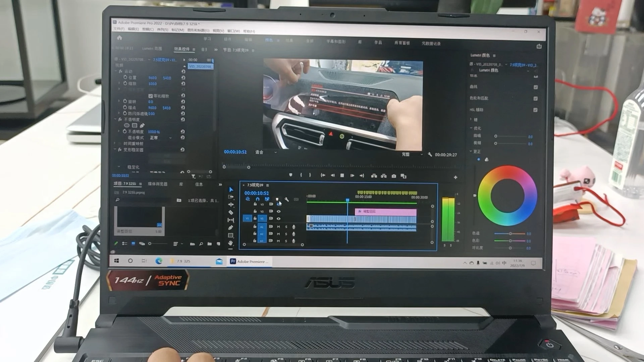Click the Lift button in program monitor
Screen dimensions: 644x362
click(x=374, y=176)
